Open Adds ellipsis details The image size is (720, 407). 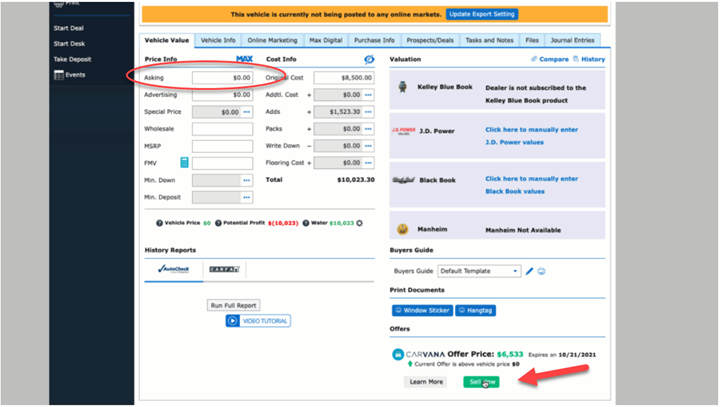click(x=368, y=112)
